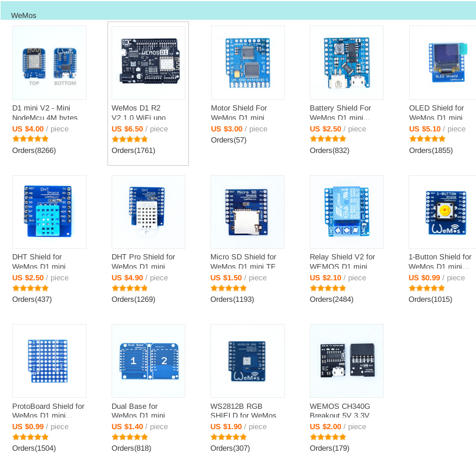Open the CH340G Breakout product image
Viewport: 476px width, 460px height.
coord(346,361)
